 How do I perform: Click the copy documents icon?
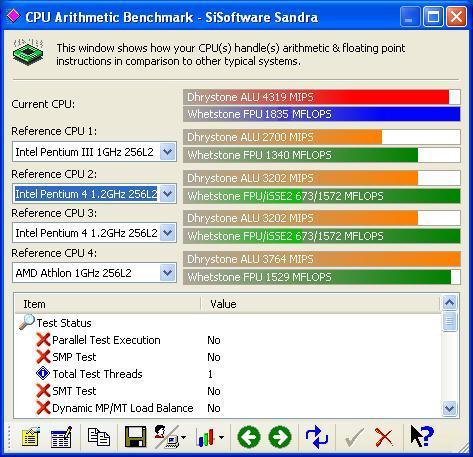(x=99, y=437)
